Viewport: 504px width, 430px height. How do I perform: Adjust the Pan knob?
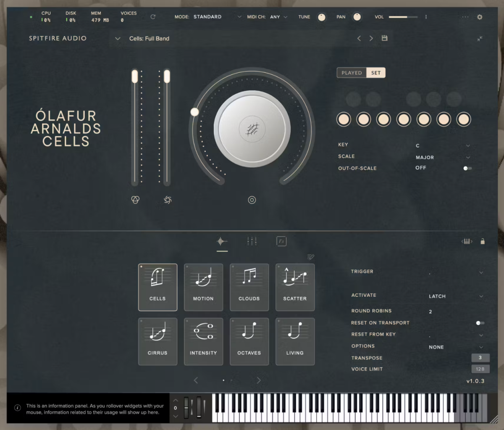click(357, 17)
